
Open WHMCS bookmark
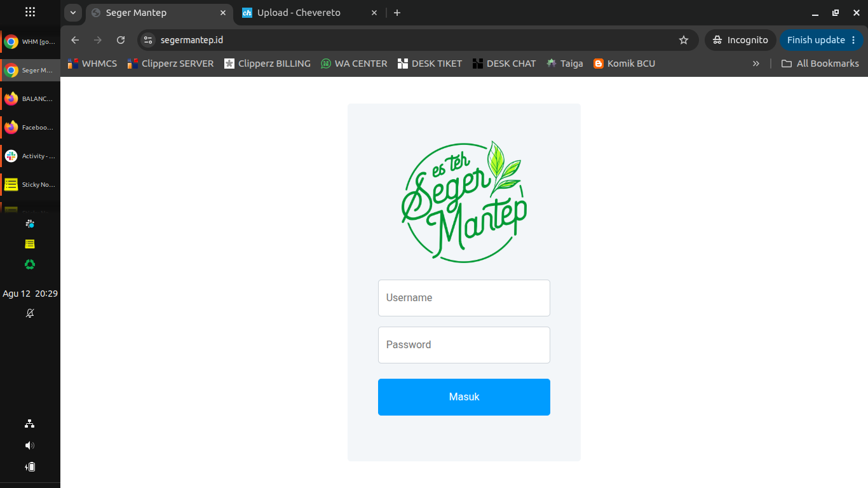pos(93,64)
